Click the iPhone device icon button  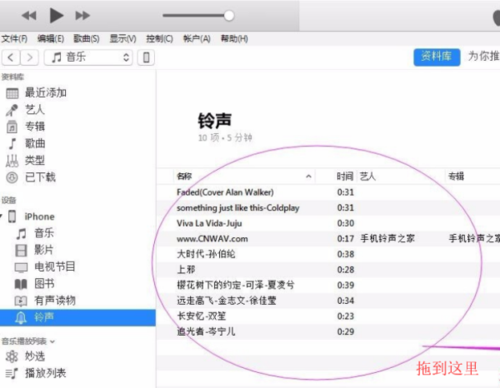click(x=146, y=57)
